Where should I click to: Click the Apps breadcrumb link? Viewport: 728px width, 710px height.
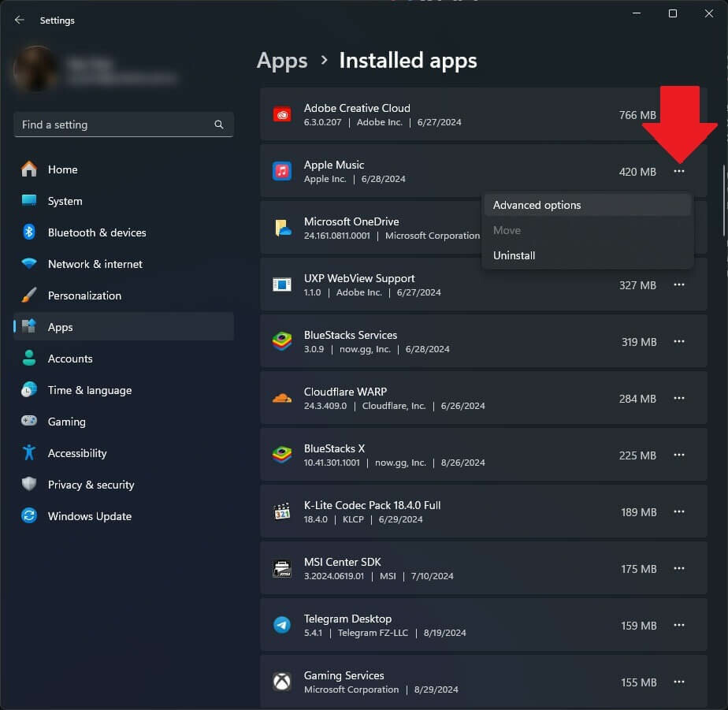coord(282,61)
